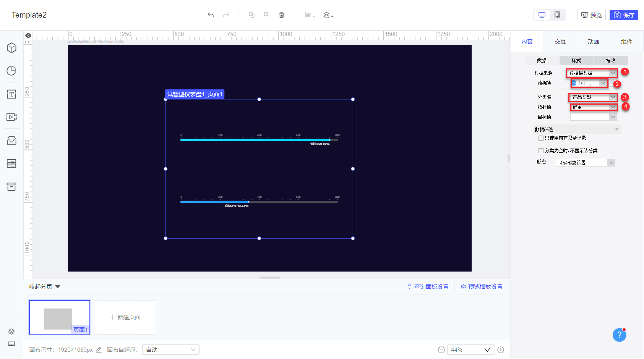Open the text components panel
This screenshot has width=644, height=359.
pos(11,94)
